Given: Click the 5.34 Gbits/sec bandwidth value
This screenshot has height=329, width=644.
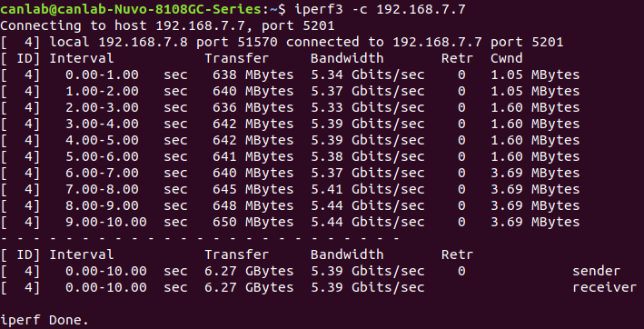Looking at the screenshot, I should tap(367, 75).
